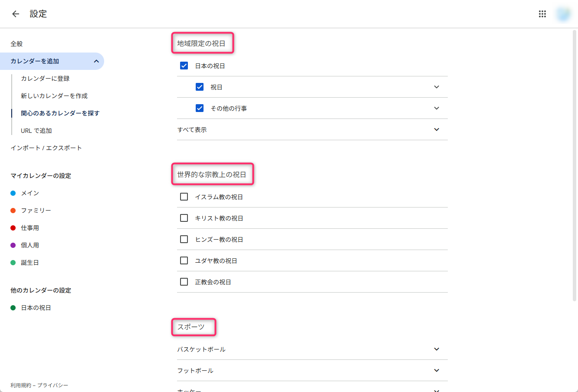
Task: Expand the バスケットボール sports category
Action: click(x=437, y=349)
